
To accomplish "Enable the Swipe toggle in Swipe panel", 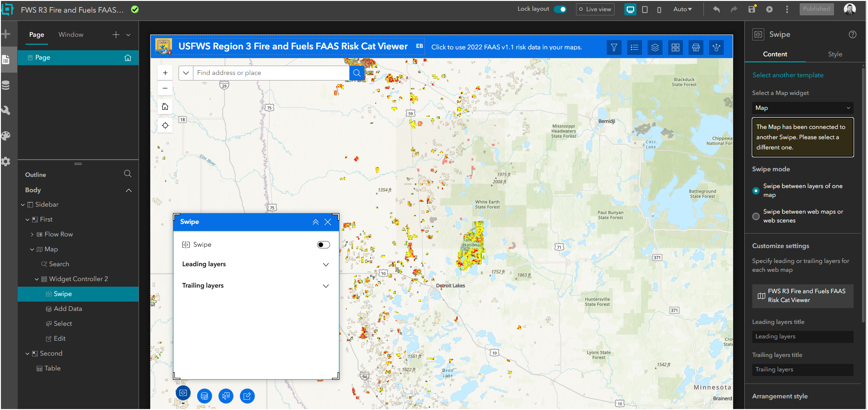I will (x=324, y=245).
